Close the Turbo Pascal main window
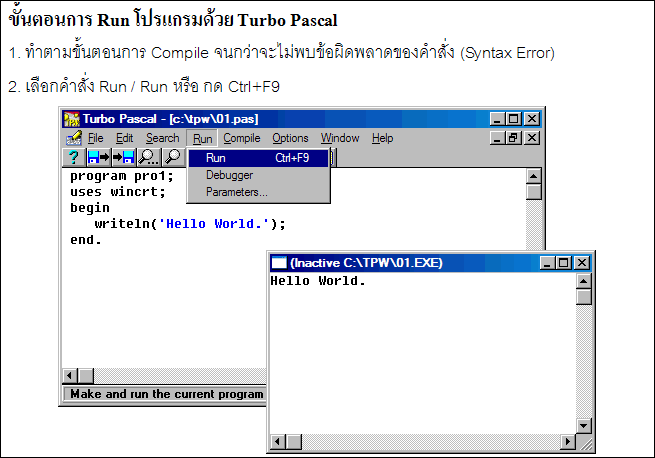 coord(532,119)
